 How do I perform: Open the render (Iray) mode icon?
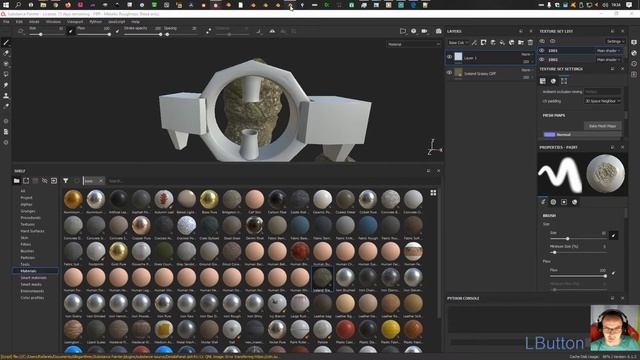(438, 31)
